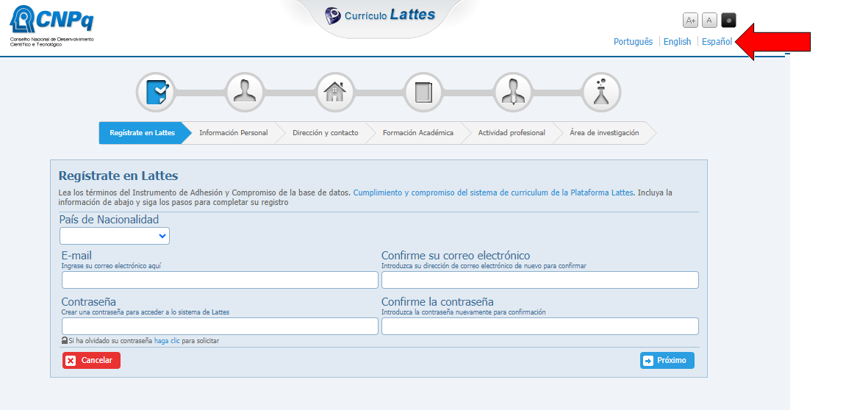Viewport: 868px width, 410px height.
Task: Increase font size with A+ button
Action: (x=691, y=21)
